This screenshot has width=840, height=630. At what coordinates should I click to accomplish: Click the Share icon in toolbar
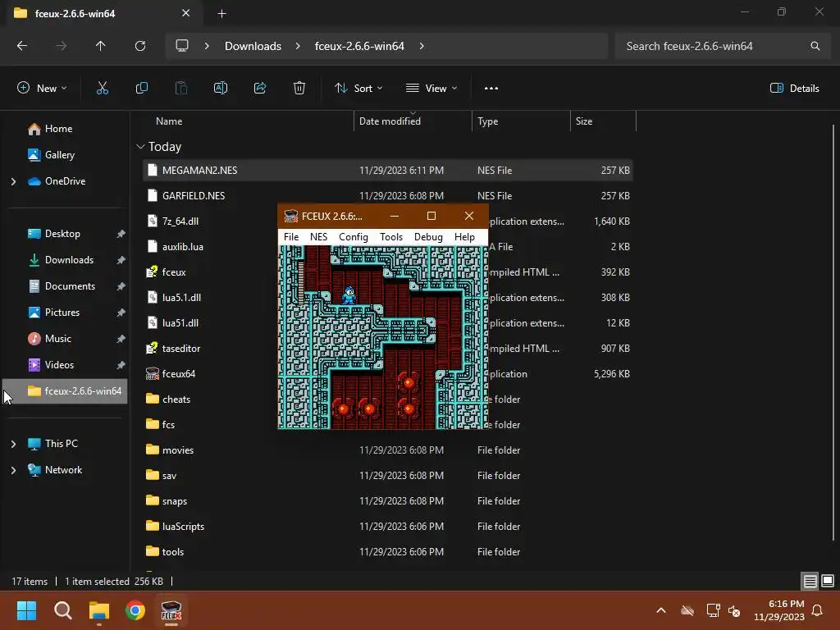point(260,89)
